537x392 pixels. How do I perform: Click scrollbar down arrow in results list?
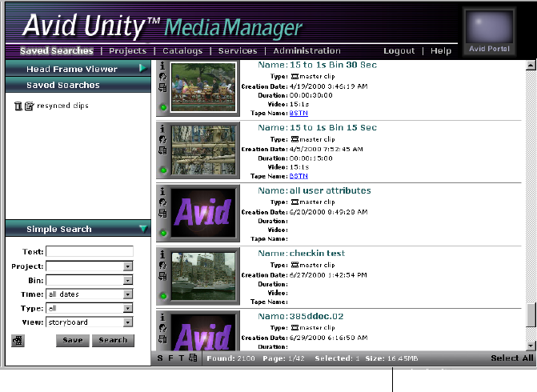[531, 346]
